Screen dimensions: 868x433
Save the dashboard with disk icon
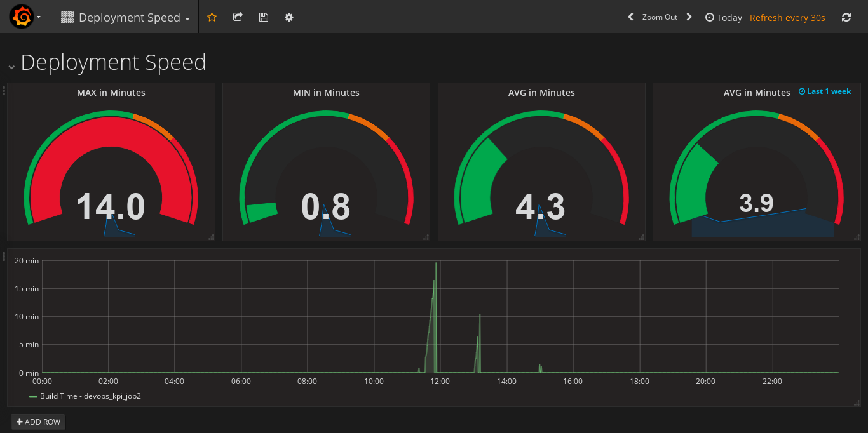pyautogui.click(x=264, y=17)
